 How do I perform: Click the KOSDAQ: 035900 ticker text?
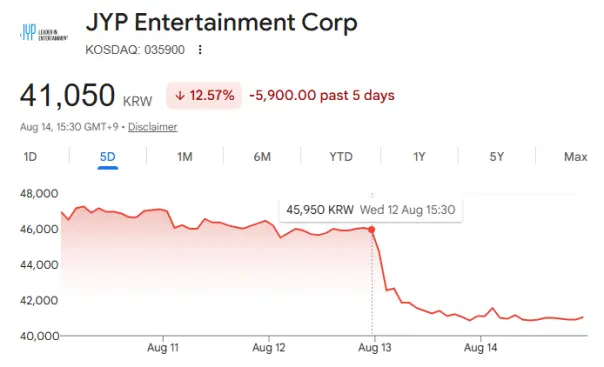[x=135, y=50]
